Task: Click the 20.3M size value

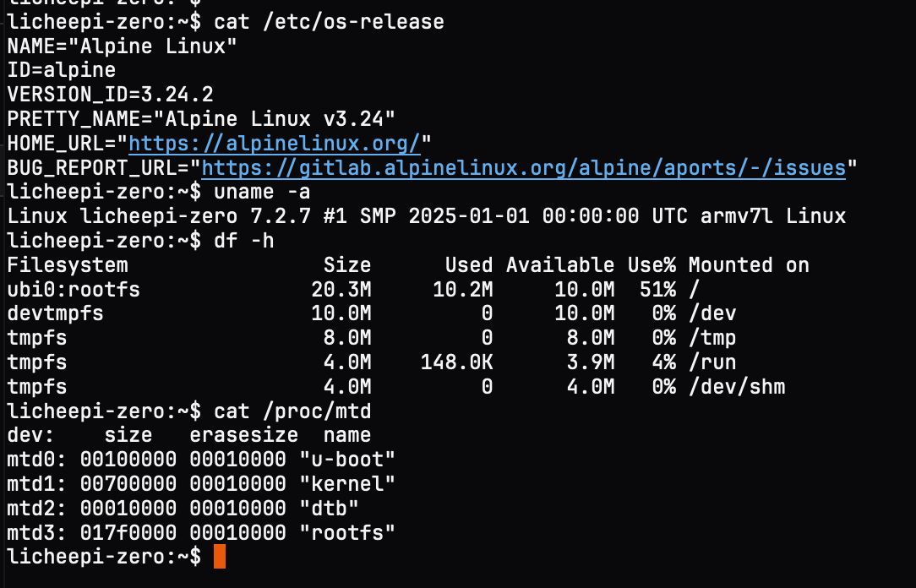Action: (341, 290)
